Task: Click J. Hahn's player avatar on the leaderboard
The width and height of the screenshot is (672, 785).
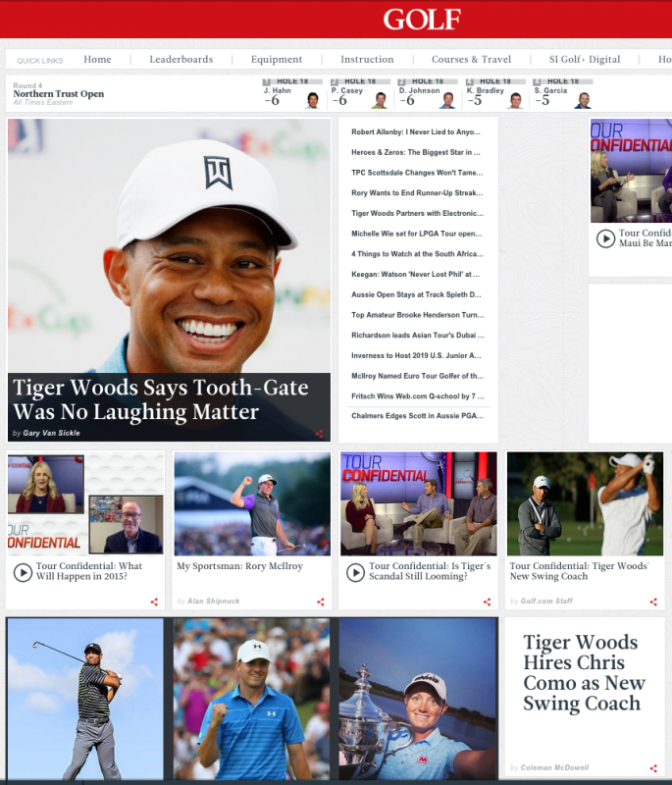Action: click(313, 100)
